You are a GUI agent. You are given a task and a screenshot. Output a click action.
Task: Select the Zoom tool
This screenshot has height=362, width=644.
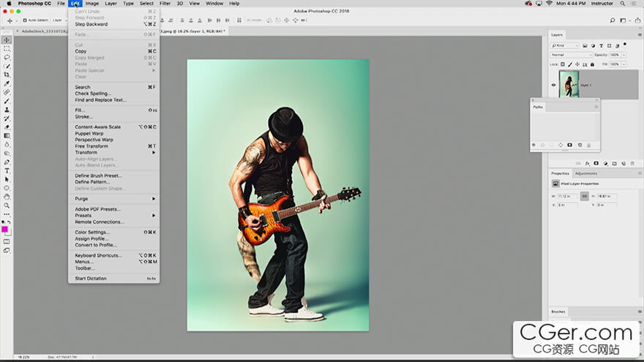click(7, 205)
